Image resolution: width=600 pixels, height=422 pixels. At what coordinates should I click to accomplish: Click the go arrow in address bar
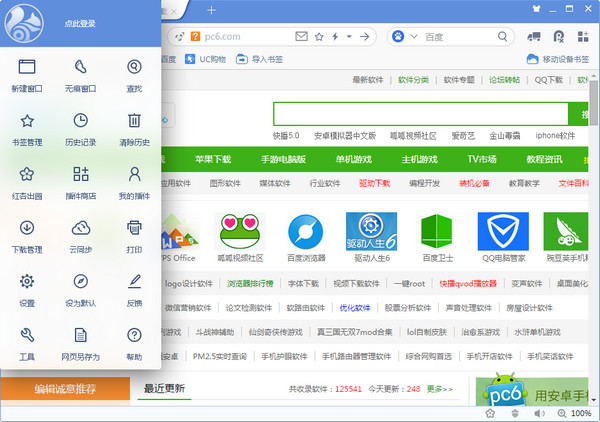coord(365,36)
